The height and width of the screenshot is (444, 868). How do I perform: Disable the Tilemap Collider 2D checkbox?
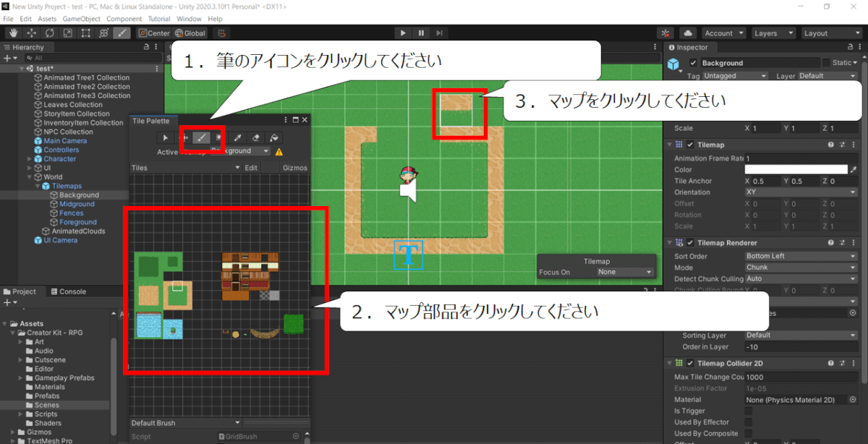[x=690, y=363]
